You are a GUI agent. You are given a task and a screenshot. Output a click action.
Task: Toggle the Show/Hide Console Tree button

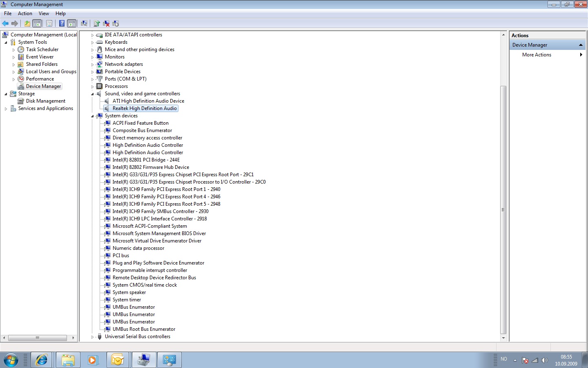[37, 23]
